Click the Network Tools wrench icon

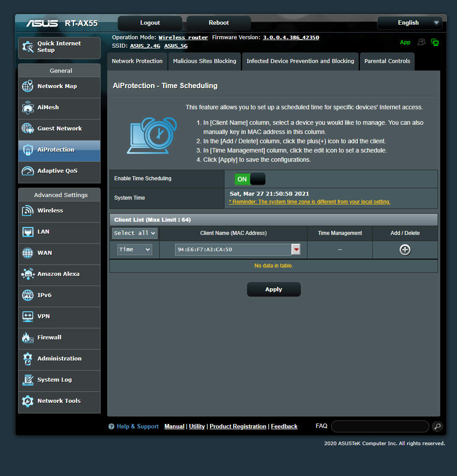coord(28,401)
